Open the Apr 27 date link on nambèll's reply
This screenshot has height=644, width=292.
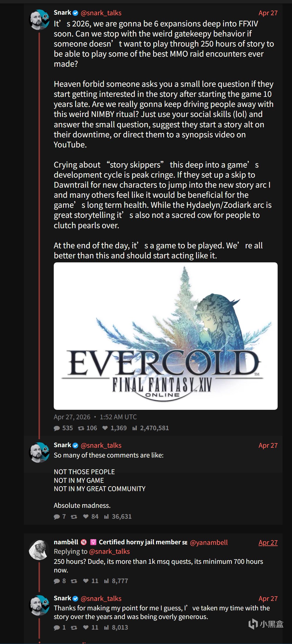click(x=268, y=543)
